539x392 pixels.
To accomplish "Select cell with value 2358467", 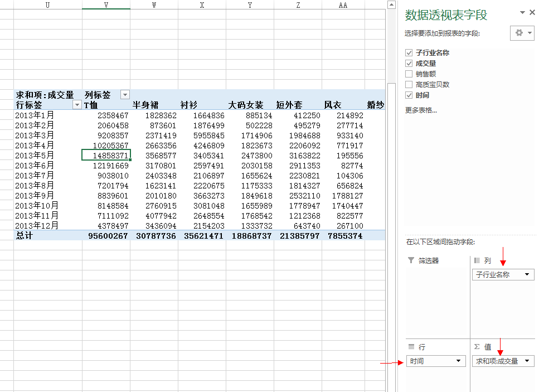I will click(x=106, y=115).
